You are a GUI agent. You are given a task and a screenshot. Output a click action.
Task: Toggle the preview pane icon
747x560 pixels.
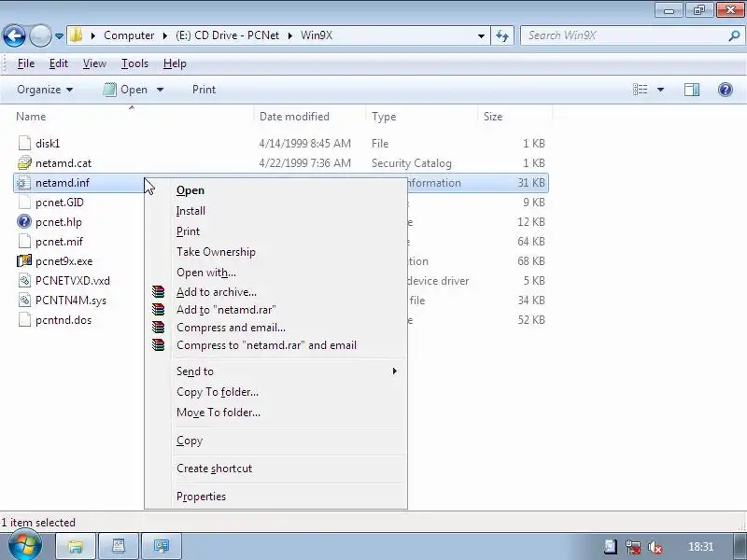[692, 90]
